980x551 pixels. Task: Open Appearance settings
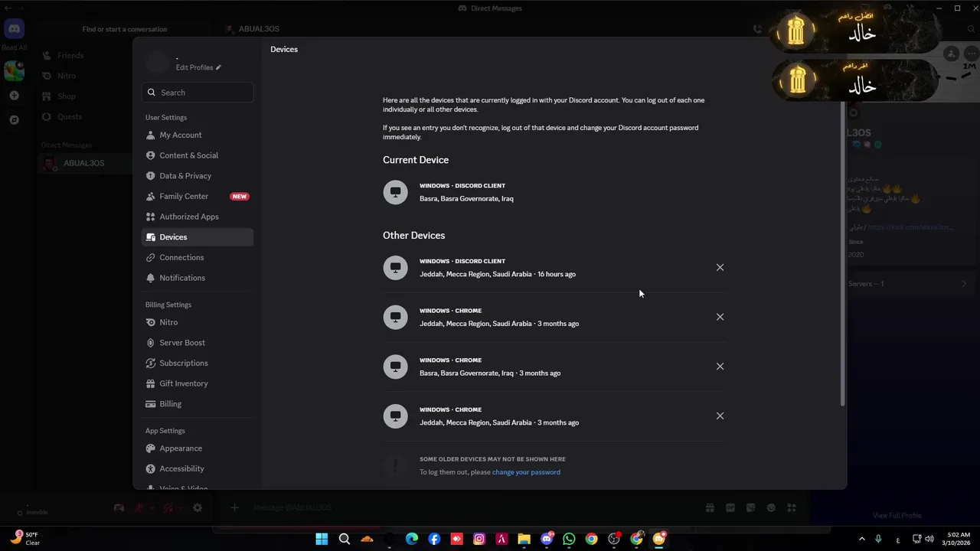click(x=198, y=448)
